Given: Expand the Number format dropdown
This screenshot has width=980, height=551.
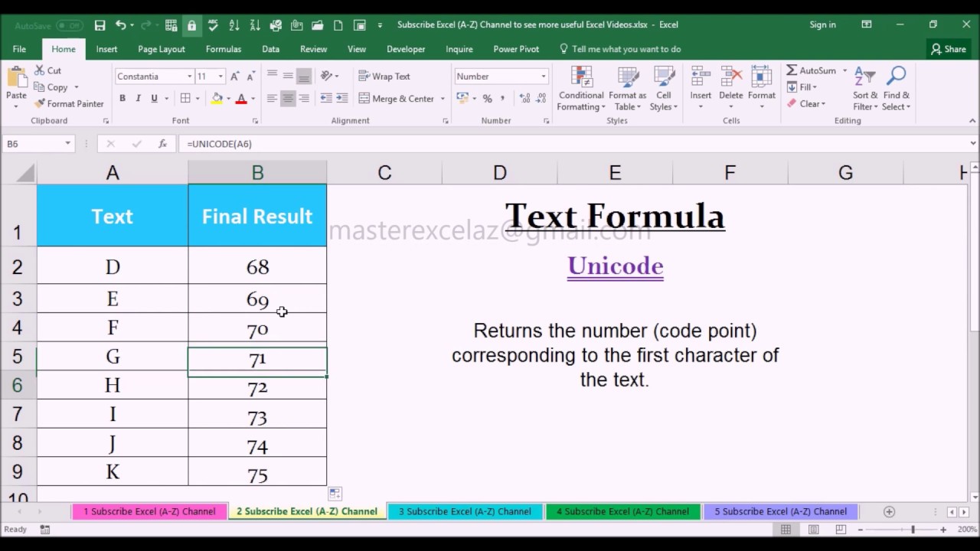Looking at the screenshot, I should pos(544,77).
